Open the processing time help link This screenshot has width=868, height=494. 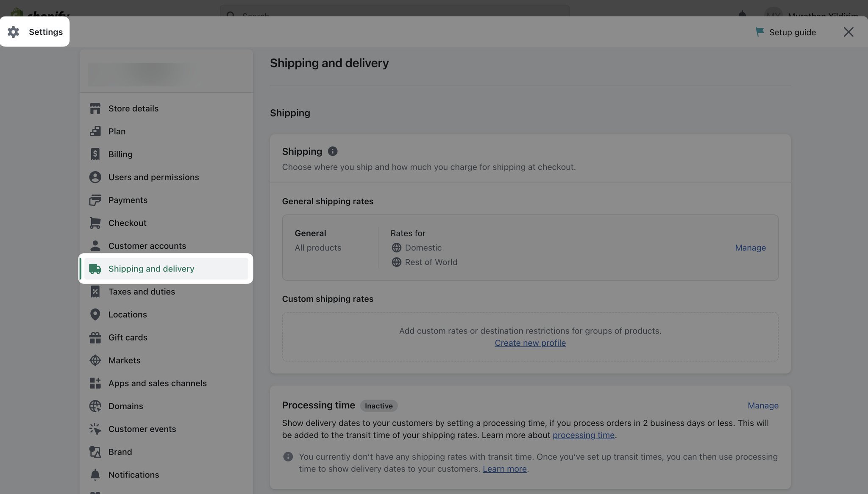(584, 435)
